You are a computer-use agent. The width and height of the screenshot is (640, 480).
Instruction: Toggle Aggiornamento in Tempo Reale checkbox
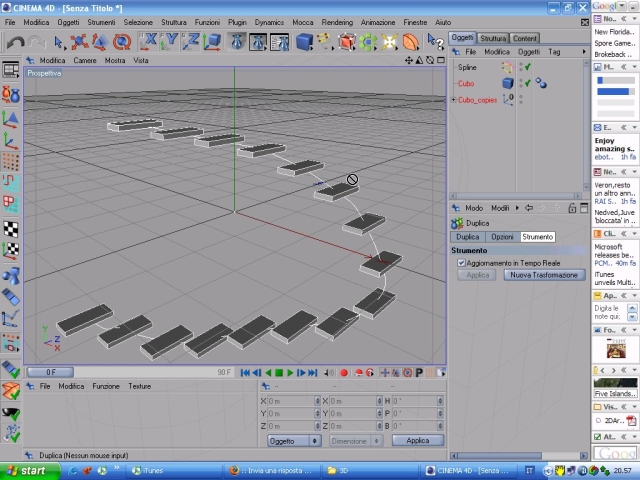[x=461, y=263]
